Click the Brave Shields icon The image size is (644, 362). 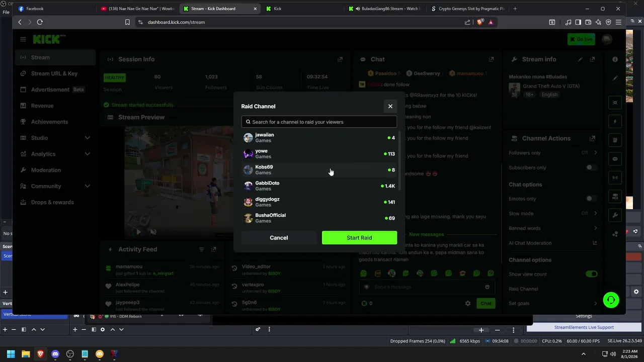pos(479,22)
